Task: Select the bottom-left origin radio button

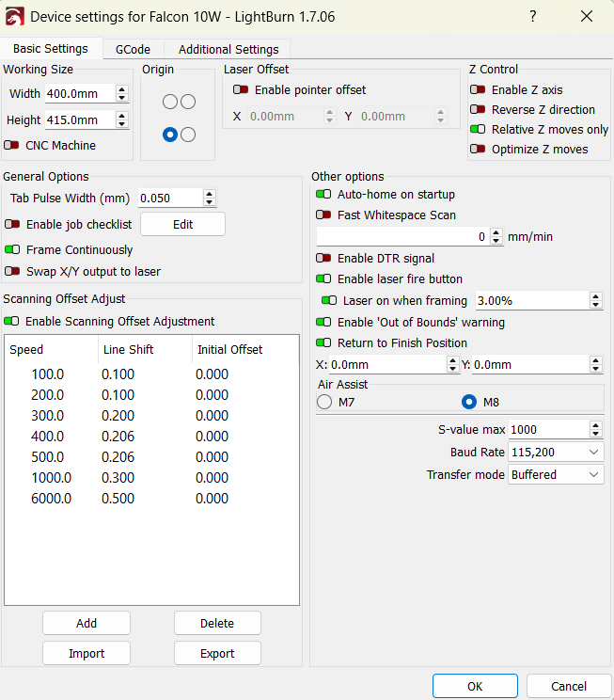Action: point(170,135)
